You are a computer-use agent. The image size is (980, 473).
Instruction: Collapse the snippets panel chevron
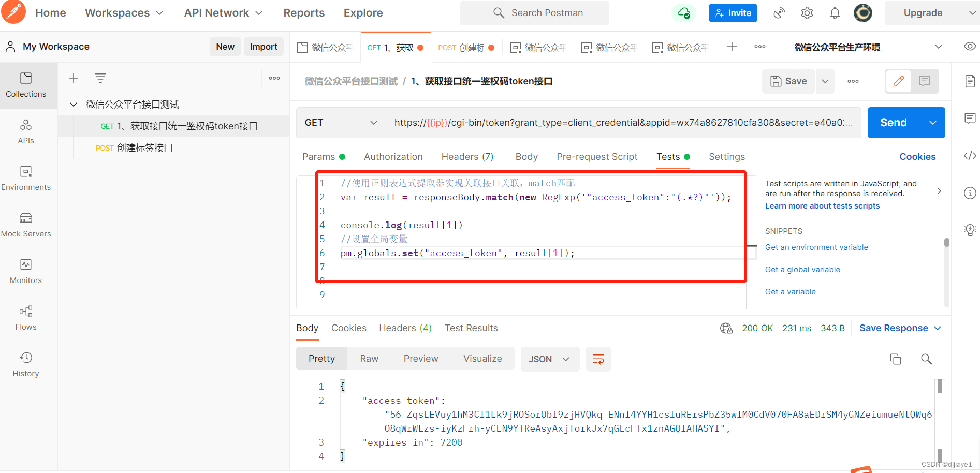point(939,191)
